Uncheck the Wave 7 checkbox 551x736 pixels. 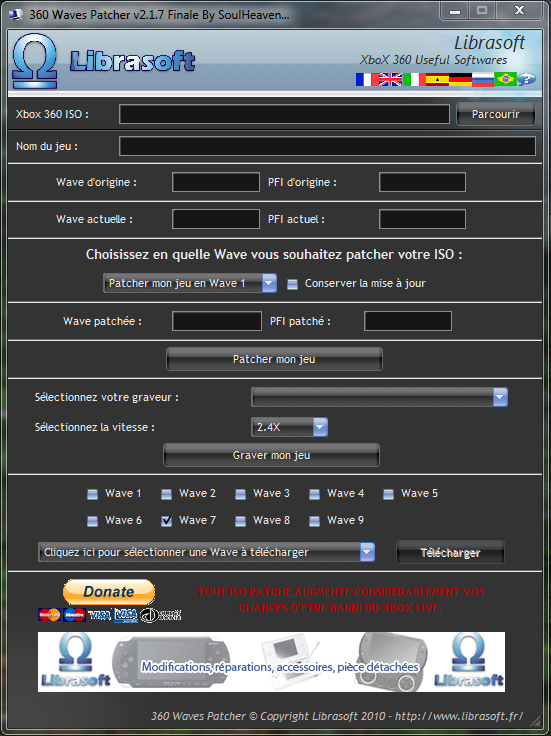(x=167, y=521)
